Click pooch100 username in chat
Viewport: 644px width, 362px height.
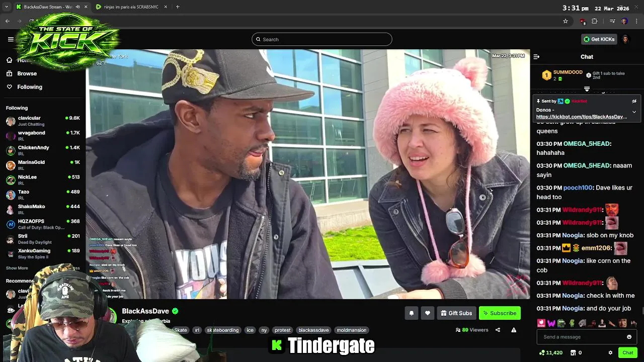click(x=578, y=188)
